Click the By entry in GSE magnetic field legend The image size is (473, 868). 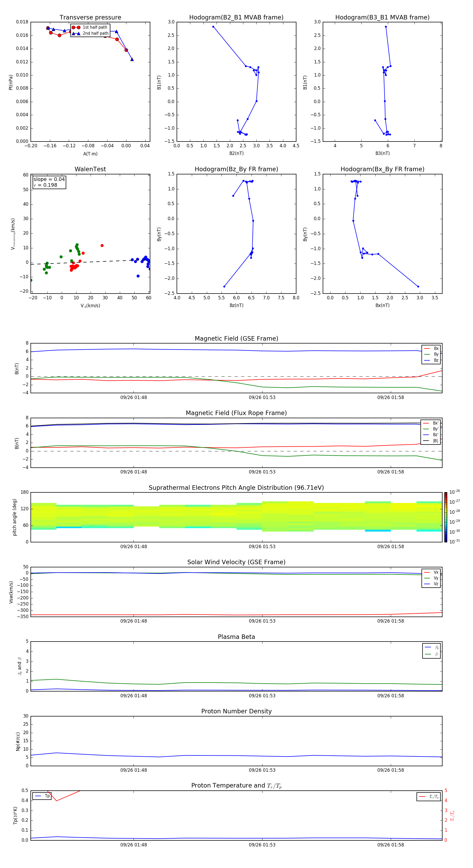tap(431, 354)
